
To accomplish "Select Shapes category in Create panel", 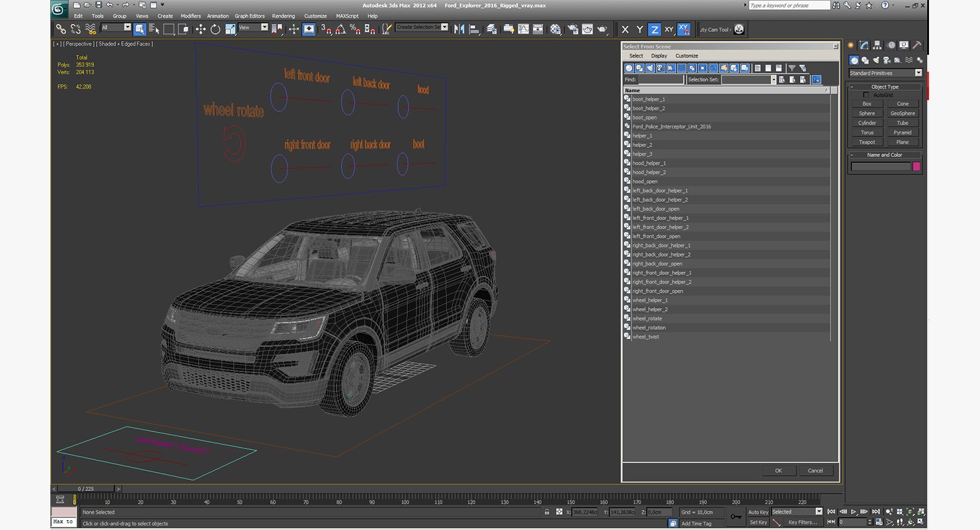I will click(865, 60).
